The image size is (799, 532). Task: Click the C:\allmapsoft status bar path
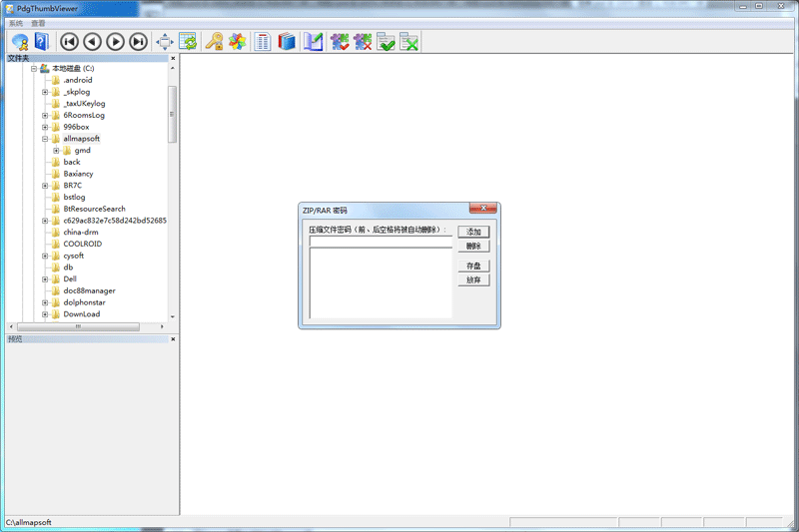(29, 522)
